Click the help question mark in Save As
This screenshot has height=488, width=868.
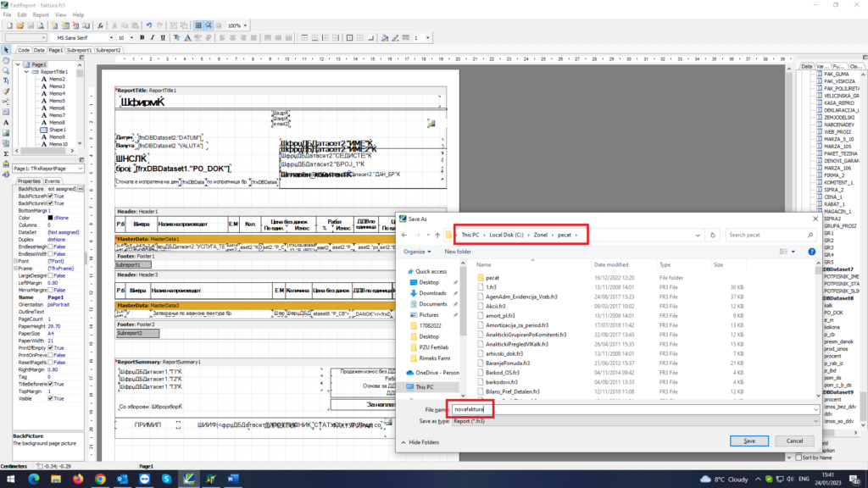tap(811, 252)
